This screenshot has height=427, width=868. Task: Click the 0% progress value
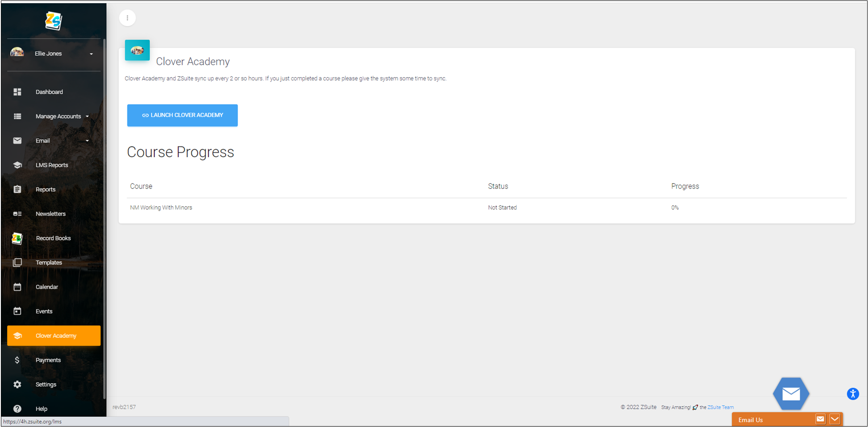[x=675, y=208]
